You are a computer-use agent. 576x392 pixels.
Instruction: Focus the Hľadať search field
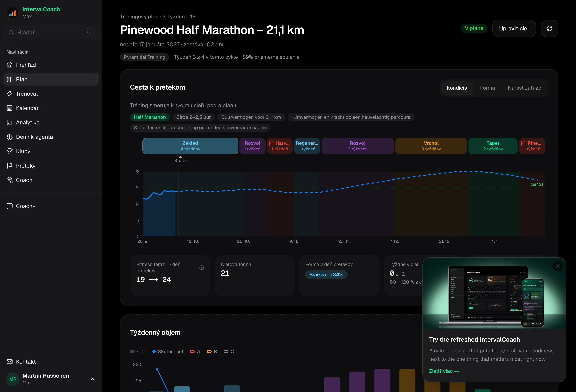[x=51, y=32]
